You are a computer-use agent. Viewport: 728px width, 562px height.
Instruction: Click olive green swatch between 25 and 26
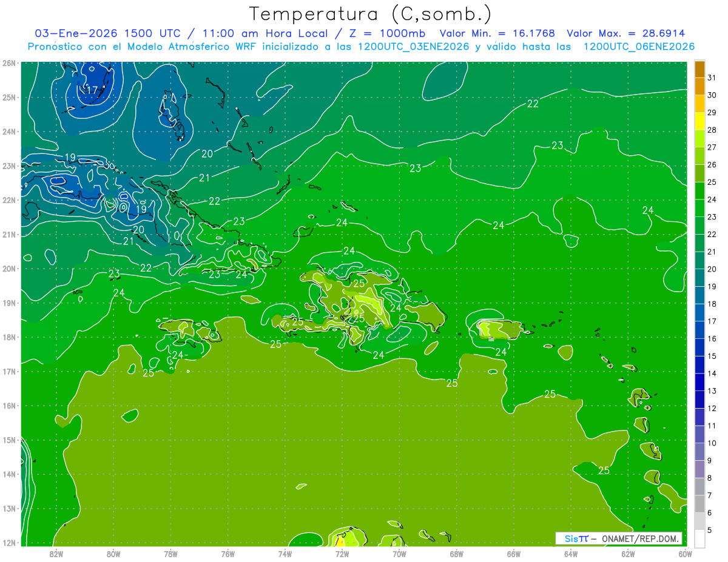pos(699,173)
